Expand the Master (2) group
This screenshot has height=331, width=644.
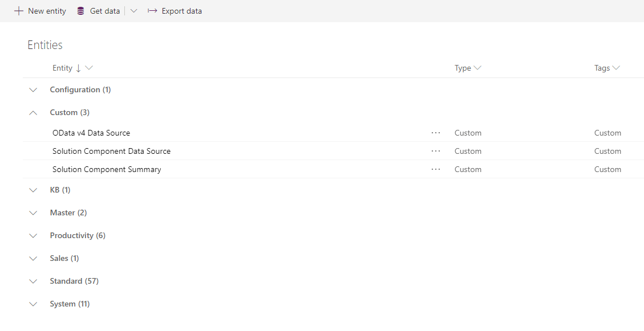coord(33,213)
